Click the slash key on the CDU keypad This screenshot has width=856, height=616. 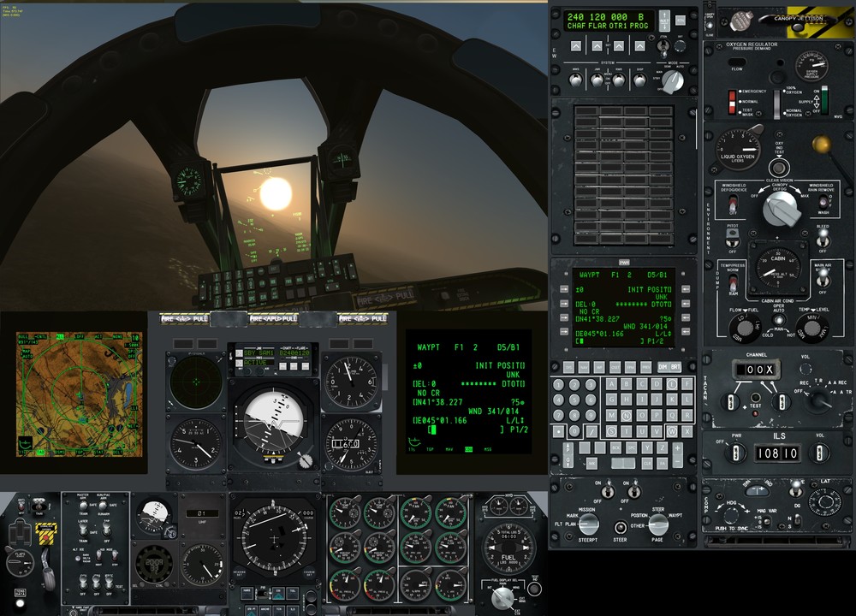coord(591,431)
